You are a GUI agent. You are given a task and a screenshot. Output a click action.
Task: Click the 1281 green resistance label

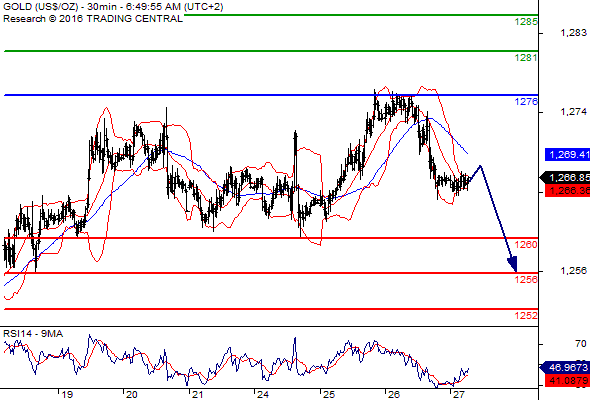[526, 58]
